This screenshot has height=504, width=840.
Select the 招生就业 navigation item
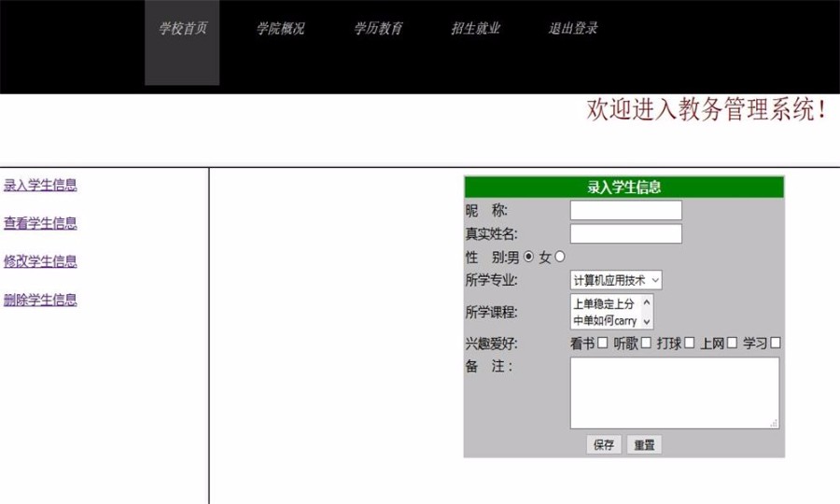click(476, 28)
